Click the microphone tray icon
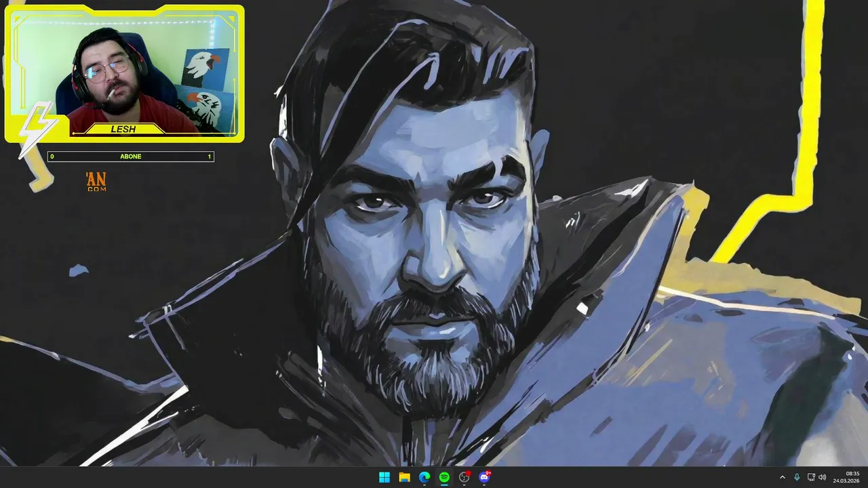This screenshot has width=868, height=488. pos(797,477)
